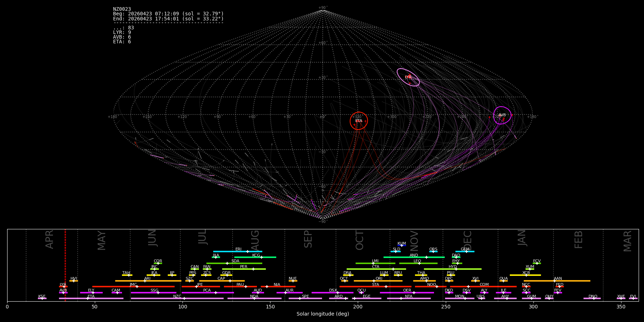Click the QUA shower label in the timeline
The width and height of the screenshot is (644, 322).
[503, 279]
